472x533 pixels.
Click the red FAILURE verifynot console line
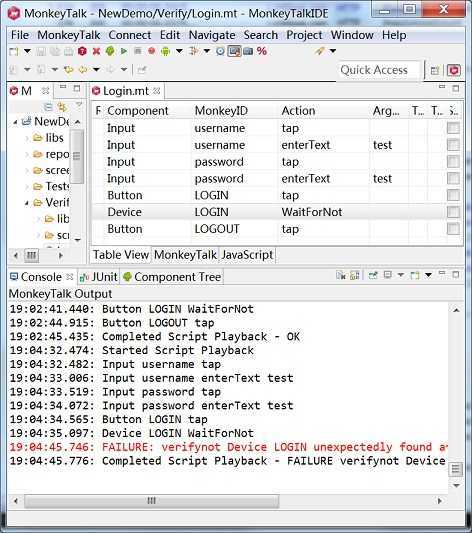point(228,447)
